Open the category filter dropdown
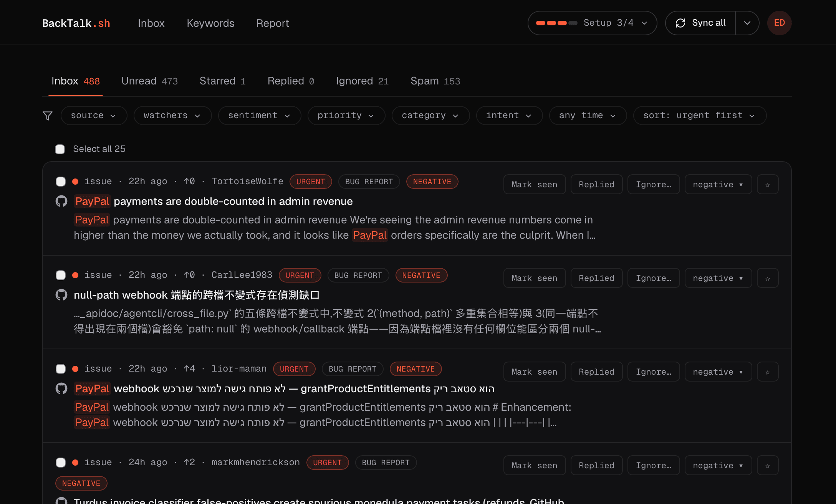This screenshot has height=504, width=836. (430, 116)
